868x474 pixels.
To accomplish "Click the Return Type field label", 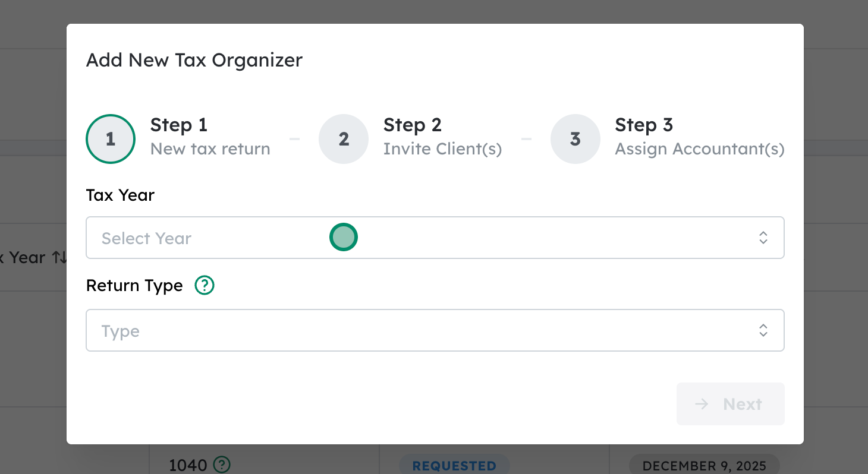I will click(x=134, y=286).
